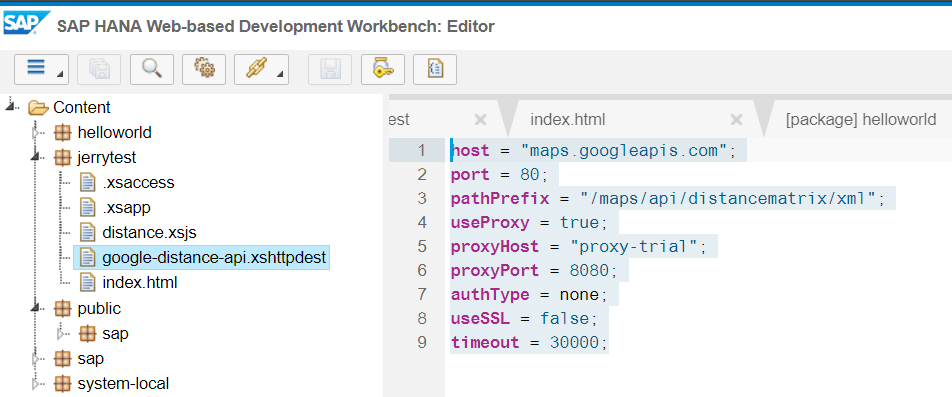Select the public package node

99,308
